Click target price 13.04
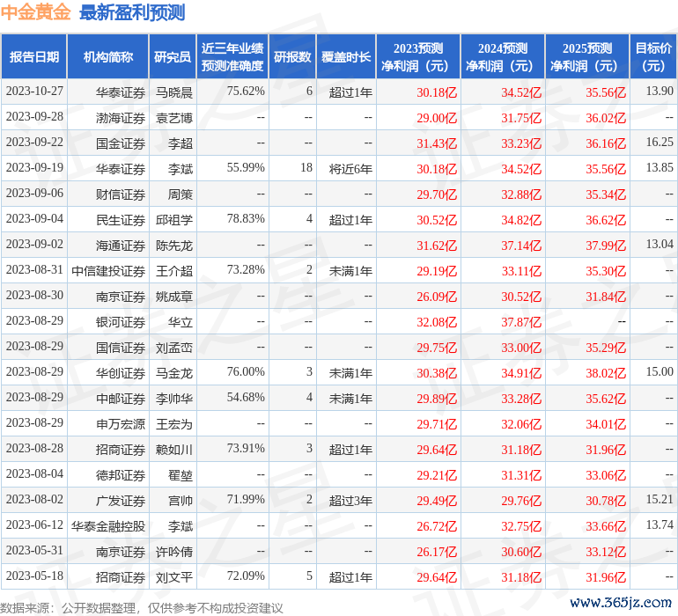The image size is (678, 616). [x=660, y=245]
